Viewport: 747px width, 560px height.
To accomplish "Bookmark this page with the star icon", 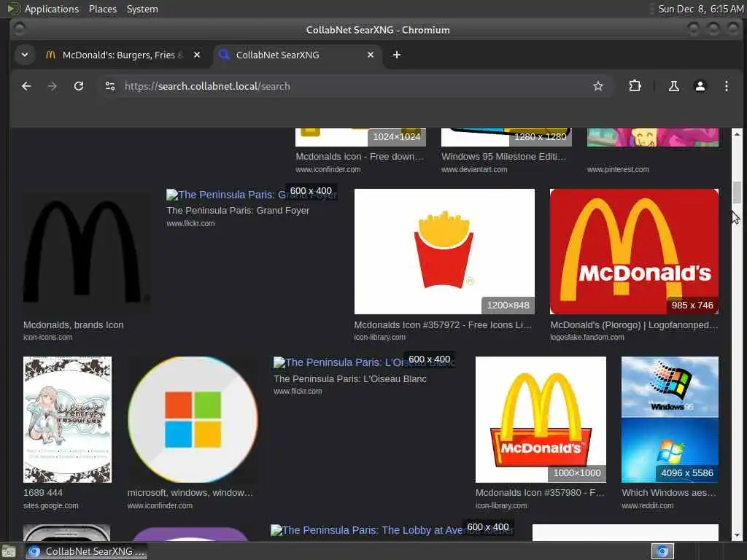I will pyautogui.click(x=598, y=86).
